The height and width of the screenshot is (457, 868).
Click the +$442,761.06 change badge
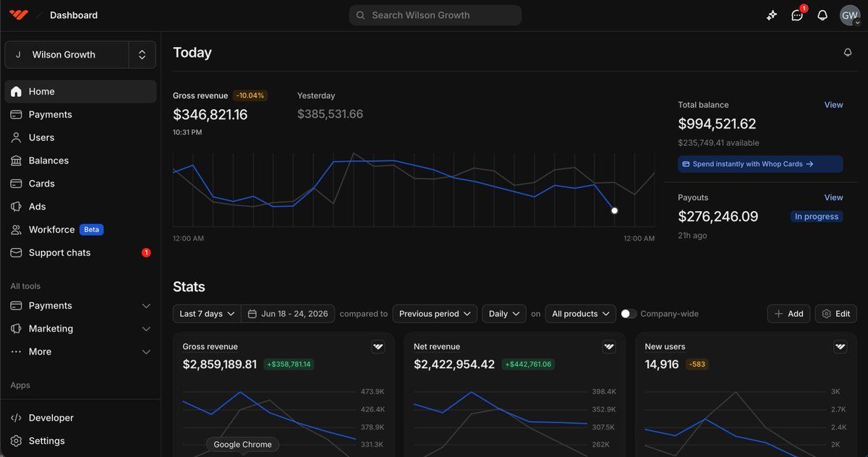(529, 364)
